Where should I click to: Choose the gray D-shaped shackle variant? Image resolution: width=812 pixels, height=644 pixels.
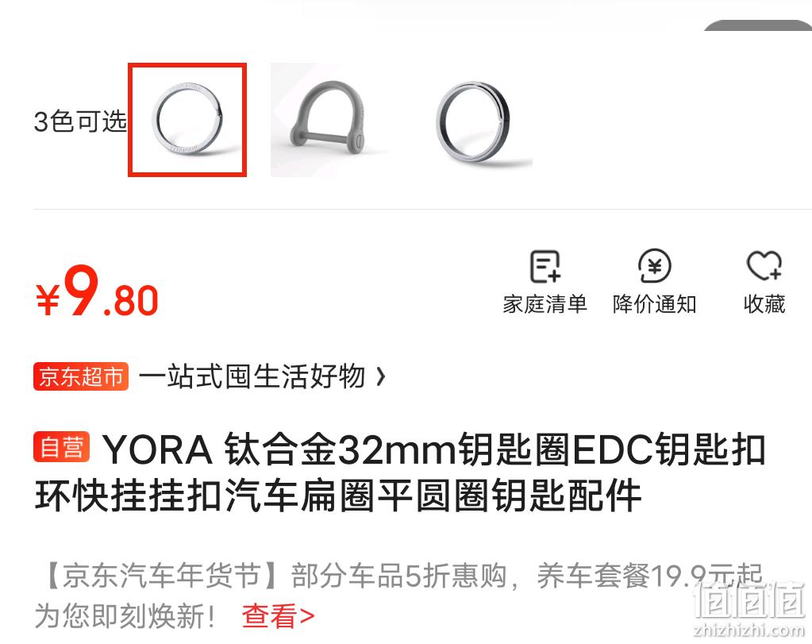click(330, 120)
